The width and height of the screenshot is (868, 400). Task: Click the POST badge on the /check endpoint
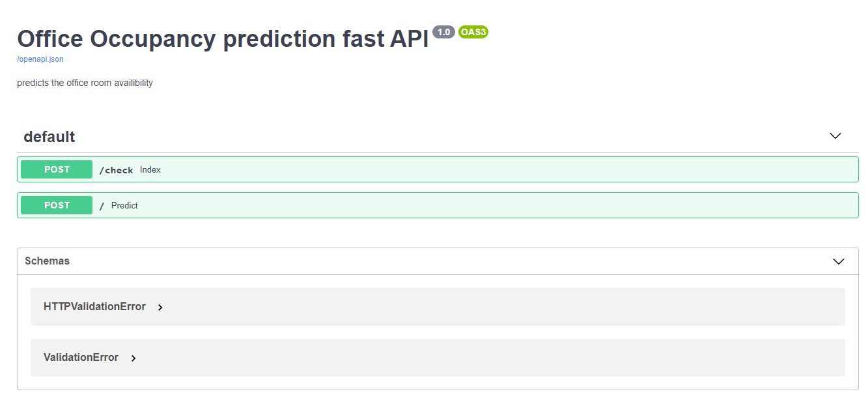click(56, 169)
